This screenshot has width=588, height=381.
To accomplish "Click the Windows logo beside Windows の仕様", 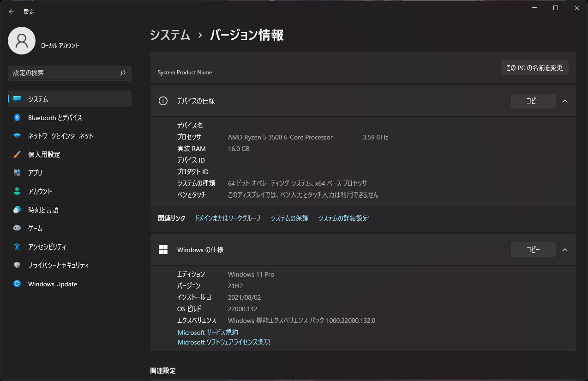I will point(163,249).
